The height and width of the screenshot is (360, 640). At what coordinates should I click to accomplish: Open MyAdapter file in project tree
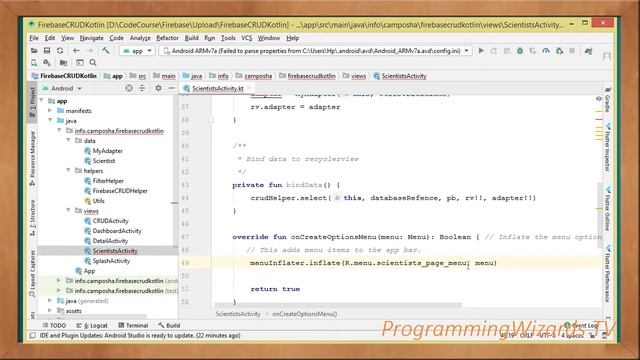(107, 151)
